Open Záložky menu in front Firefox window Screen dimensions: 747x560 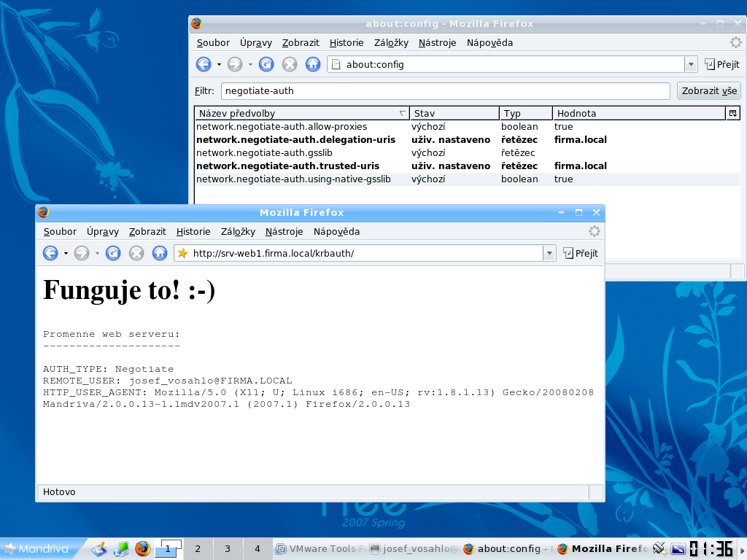pyautogui.click(x=238, y=232)
